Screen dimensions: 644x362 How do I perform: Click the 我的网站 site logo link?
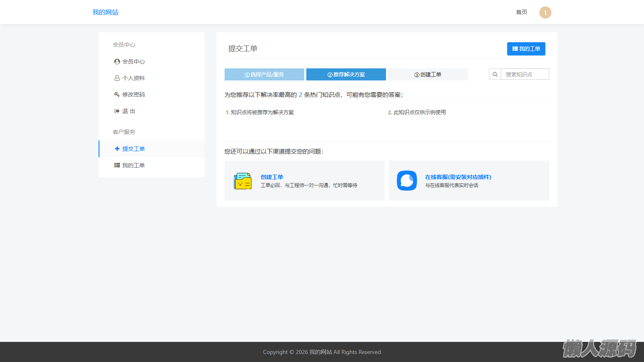[x=105, y=12]
